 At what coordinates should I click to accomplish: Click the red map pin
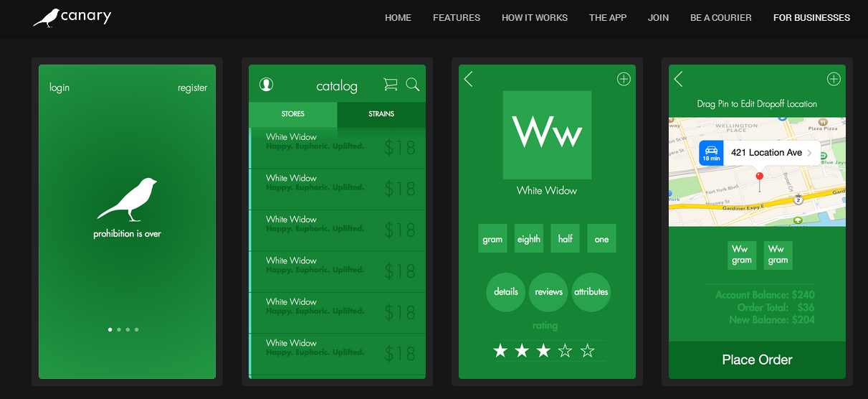coord(760,181)
